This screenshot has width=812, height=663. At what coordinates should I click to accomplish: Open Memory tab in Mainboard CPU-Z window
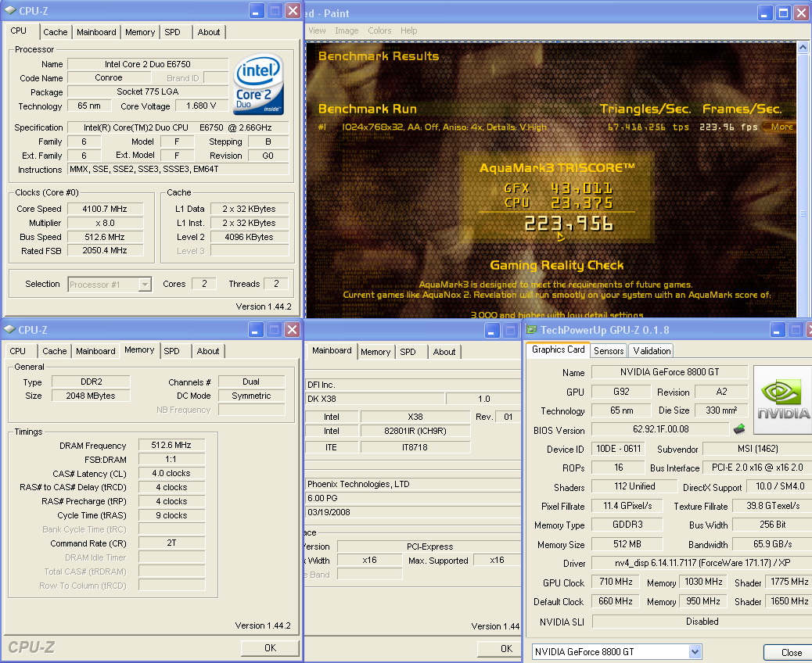click(x=375, y=352)
